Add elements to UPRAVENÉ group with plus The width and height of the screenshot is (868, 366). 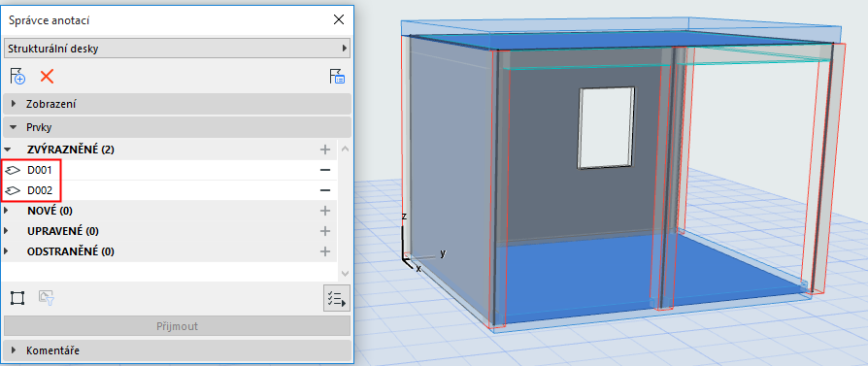click(x=325, y=231)
